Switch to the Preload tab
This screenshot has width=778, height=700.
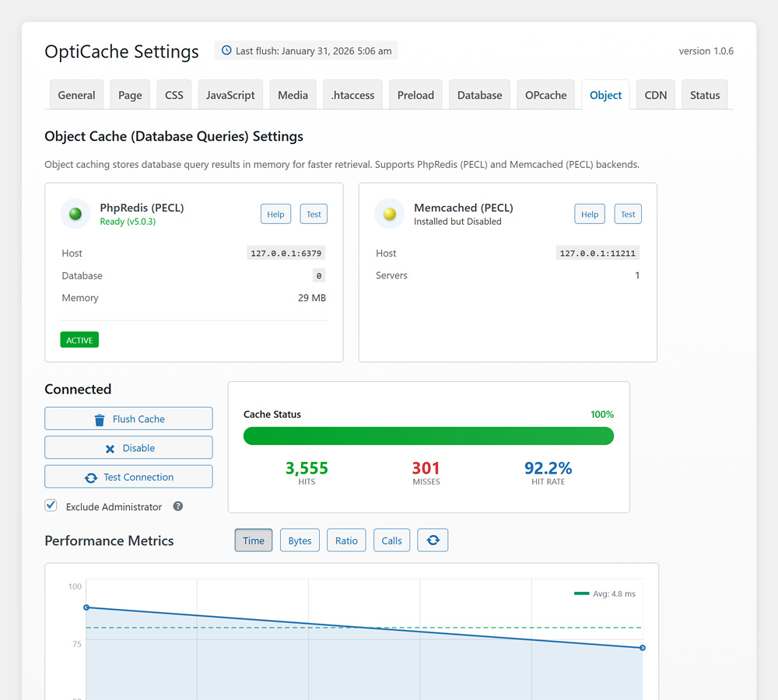pos(415,95)
